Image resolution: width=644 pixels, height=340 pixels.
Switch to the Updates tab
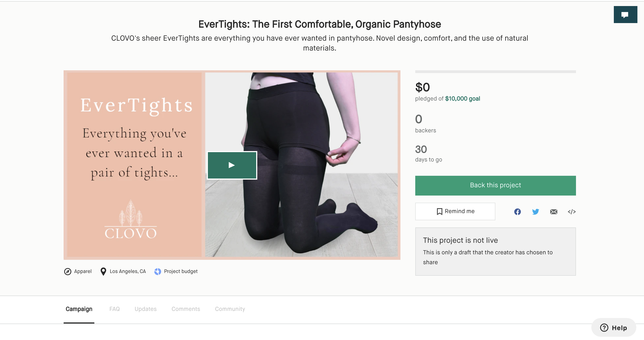145,309
